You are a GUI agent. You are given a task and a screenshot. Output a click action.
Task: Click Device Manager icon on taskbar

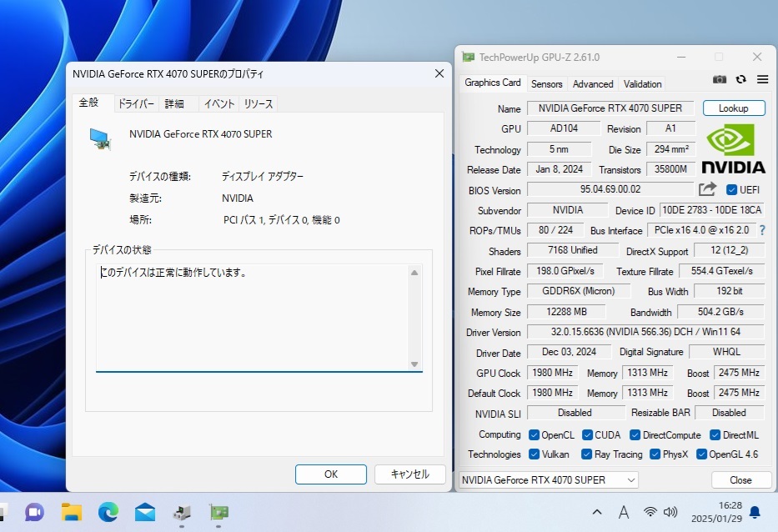click(182, 512)
